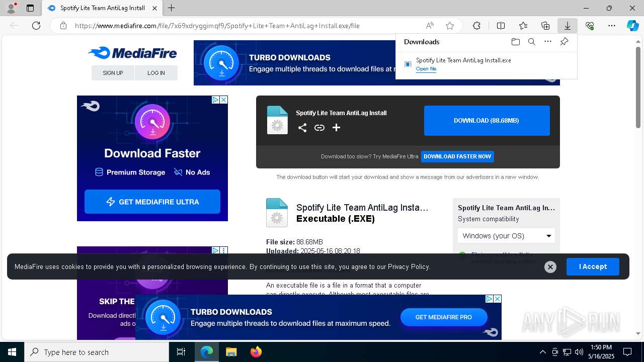
Task: Click the Type here to search box
Action: [x=97, y=352]
